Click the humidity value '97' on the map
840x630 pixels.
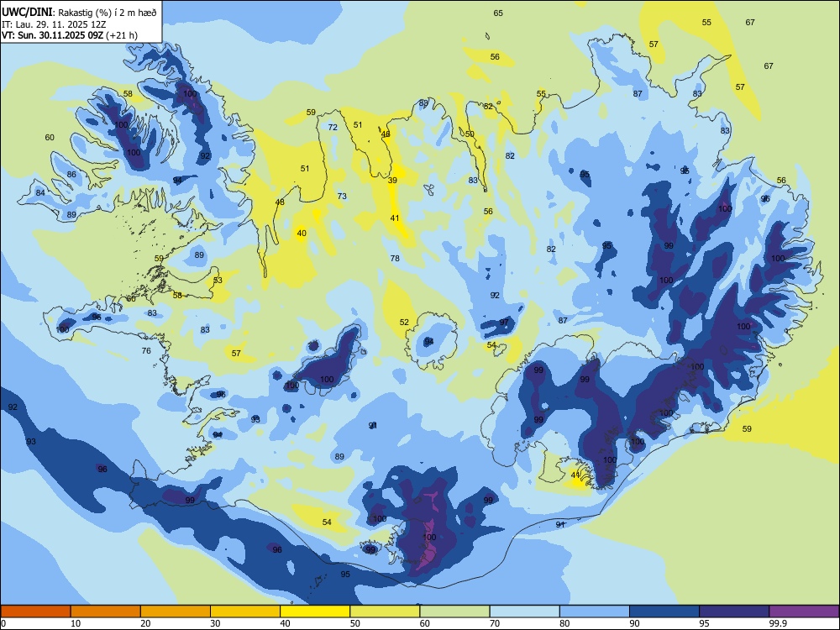(x=504, y=323)
